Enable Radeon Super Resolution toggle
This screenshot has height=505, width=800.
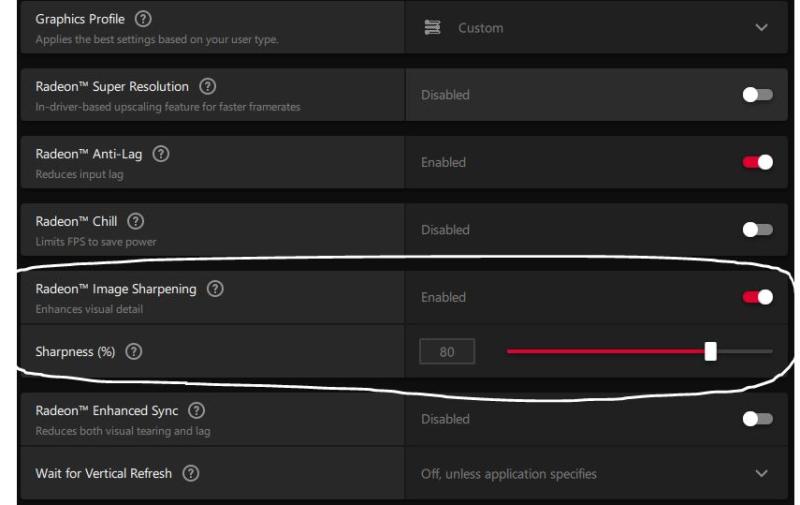(757, 95)
